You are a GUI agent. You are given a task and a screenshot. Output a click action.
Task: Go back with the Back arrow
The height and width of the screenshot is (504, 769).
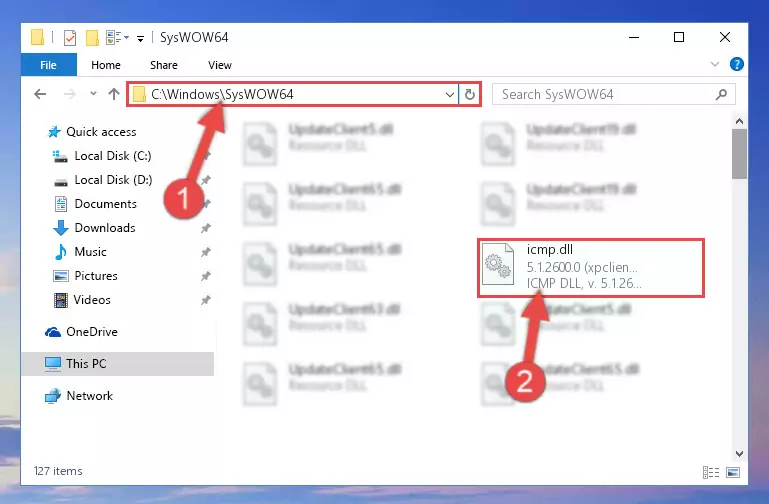tap(40, 94)
